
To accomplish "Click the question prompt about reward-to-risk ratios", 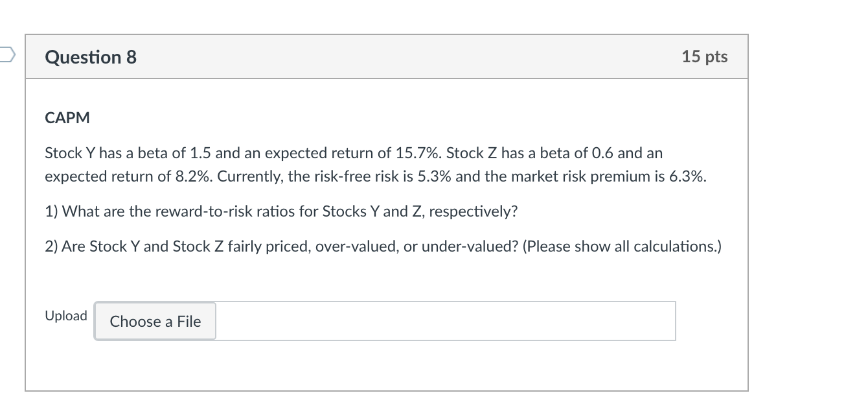I will click(280, 210).
